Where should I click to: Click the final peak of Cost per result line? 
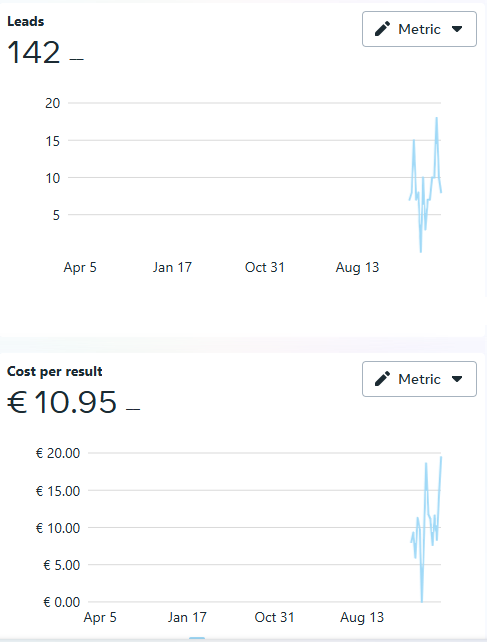tap(441, 457)
